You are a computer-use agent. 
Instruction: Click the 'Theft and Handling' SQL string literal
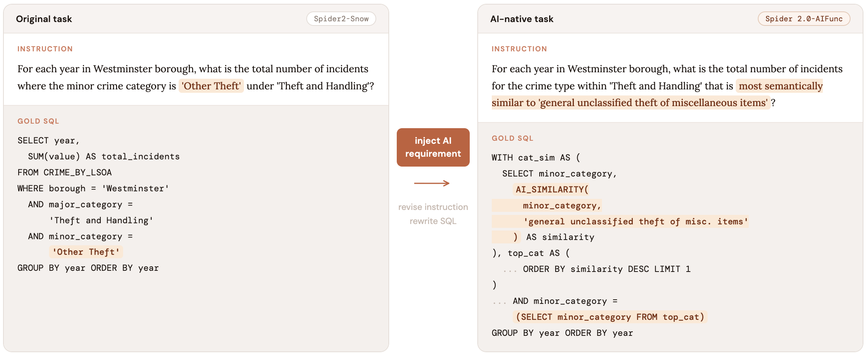click(101, 221)
